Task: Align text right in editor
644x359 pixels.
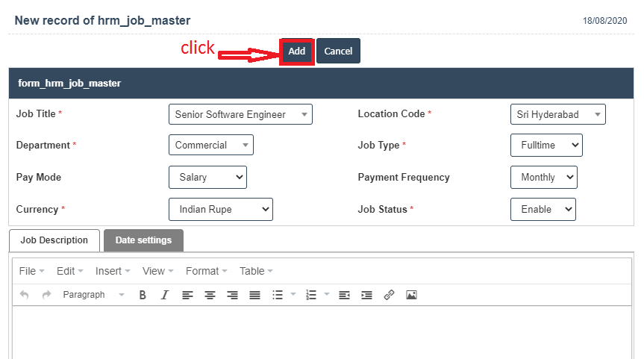Action: tap(232, 295)
